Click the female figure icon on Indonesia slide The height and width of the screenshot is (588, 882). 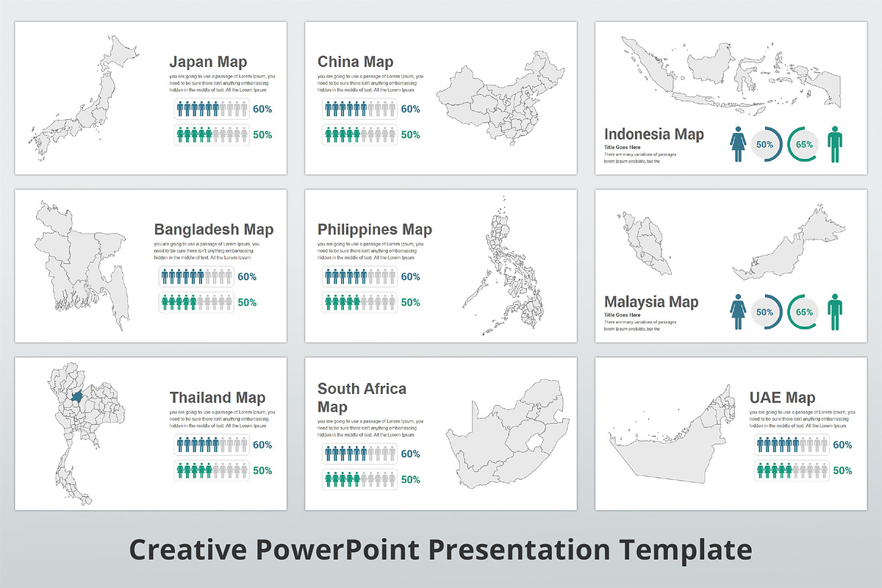(x=739, y=145)
